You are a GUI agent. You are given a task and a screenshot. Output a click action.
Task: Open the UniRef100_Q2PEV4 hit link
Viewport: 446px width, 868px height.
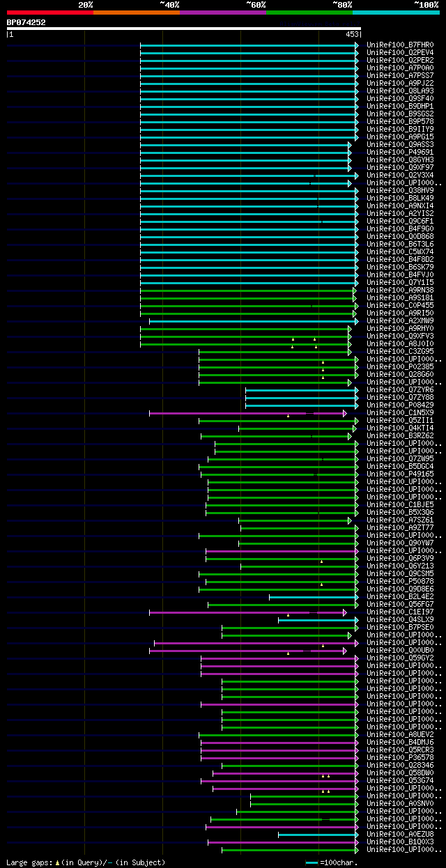pos(400,52)
